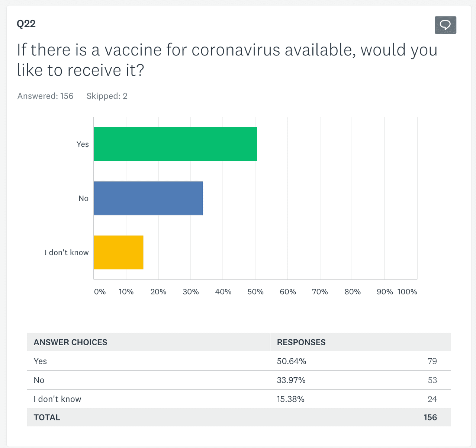The width and height of the screenshot is (476, 448).
Task: Select the Q22 question number label
Action: (x=26, y=24)
